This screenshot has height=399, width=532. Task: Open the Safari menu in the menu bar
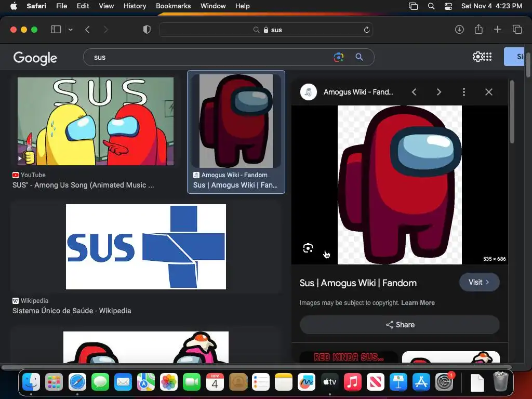pos(36,6)
